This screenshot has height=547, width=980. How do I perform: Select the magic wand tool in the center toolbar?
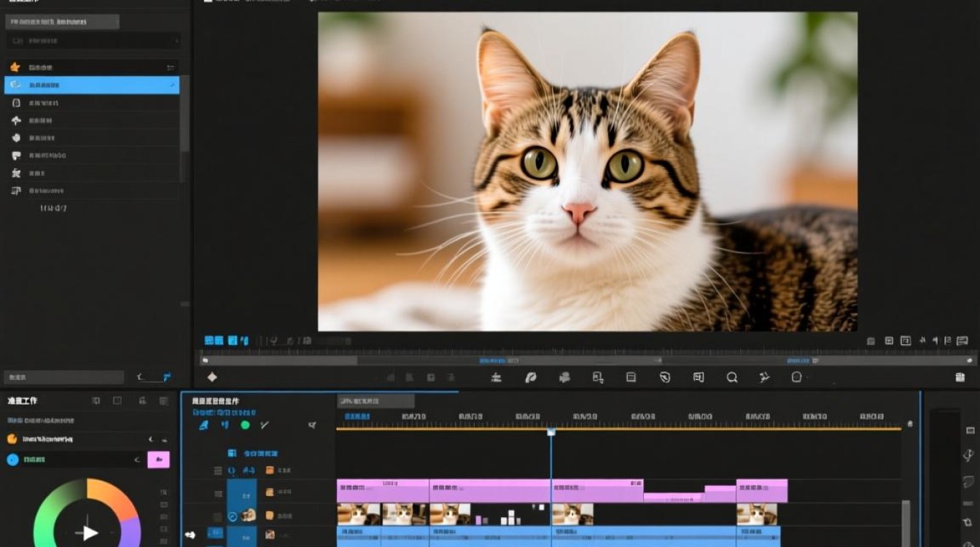coord(764,377)
